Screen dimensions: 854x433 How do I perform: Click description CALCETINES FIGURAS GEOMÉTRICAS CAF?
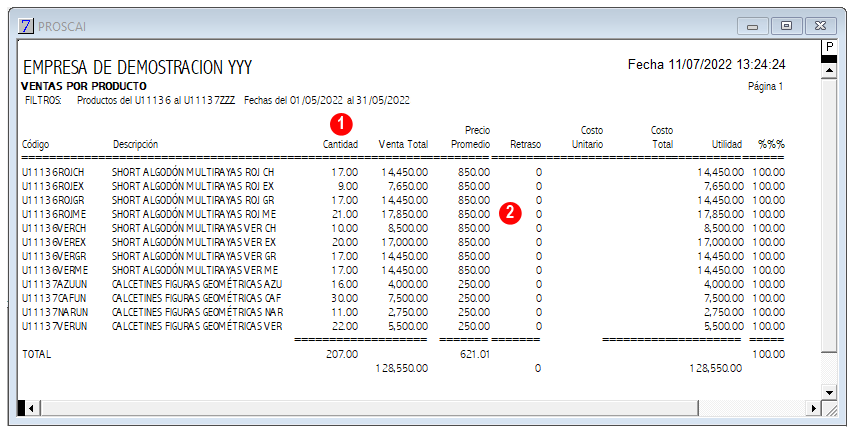click(x=196, y=298)
